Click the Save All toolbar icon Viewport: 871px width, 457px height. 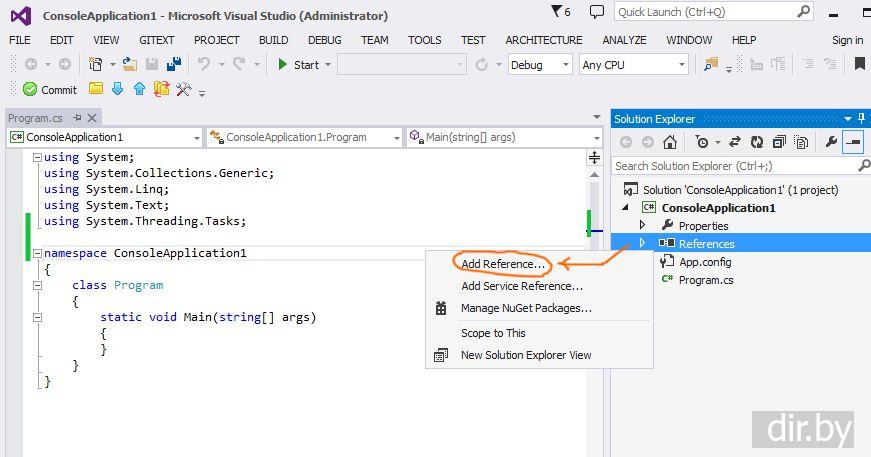[x=174, y=64]
